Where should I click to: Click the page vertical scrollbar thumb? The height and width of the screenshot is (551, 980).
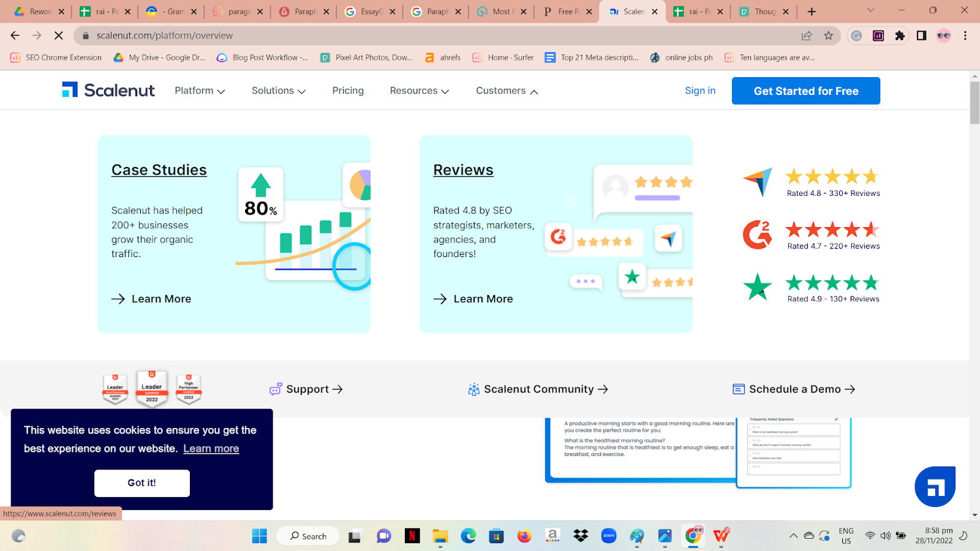click(974, 102)
